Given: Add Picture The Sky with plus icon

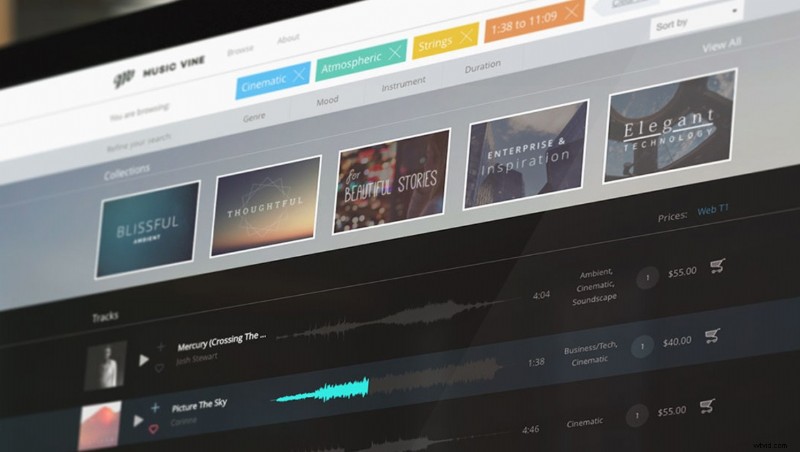Looking at the screenshot, I should (155, 408).
